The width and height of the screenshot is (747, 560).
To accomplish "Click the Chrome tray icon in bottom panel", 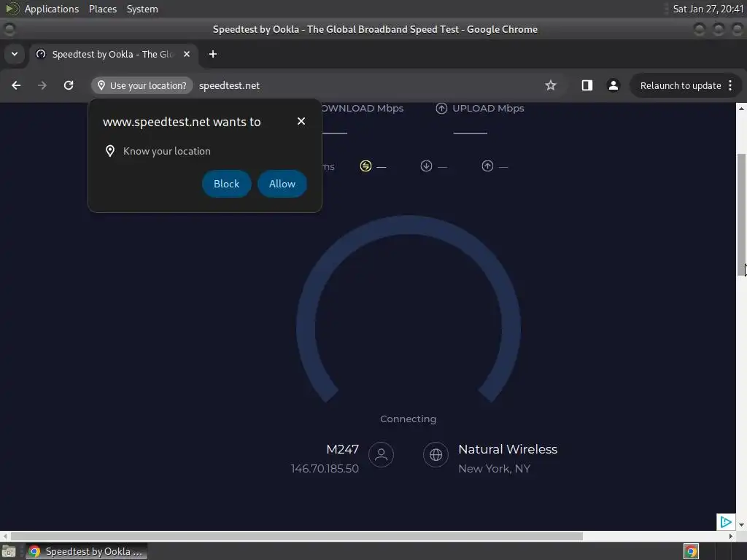I will [691, 551].
